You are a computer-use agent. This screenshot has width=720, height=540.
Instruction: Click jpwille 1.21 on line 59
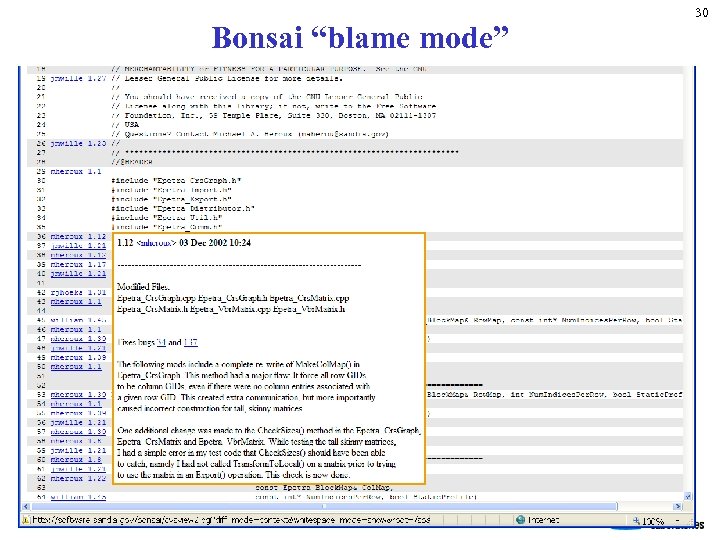(78, 450)
